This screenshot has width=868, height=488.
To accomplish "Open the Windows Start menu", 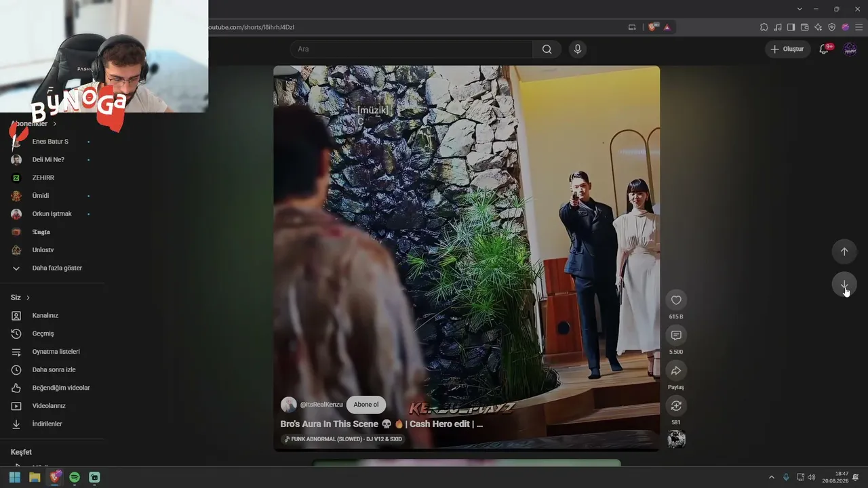I will [15, 477].
